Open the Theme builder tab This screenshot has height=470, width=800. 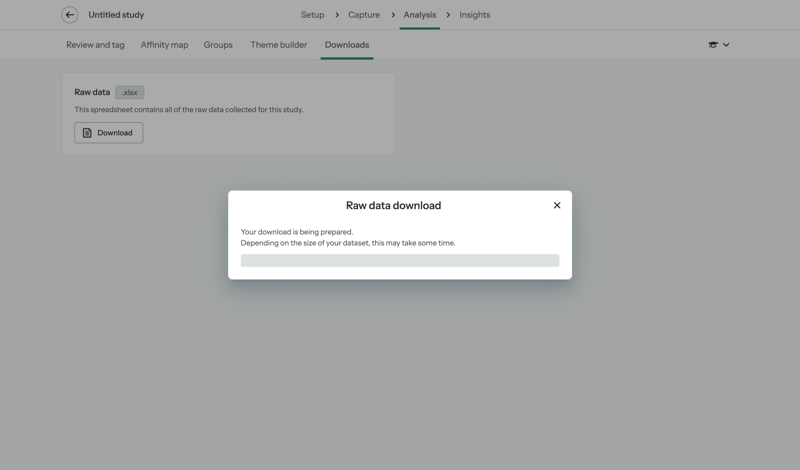pyautogui.click(x=278, y=45)
